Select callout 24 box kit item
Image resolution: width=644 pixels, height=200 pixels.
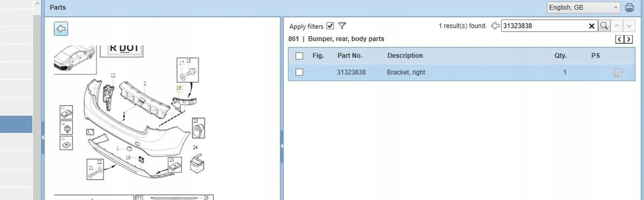pyautogui.click(x=197, y=163)
